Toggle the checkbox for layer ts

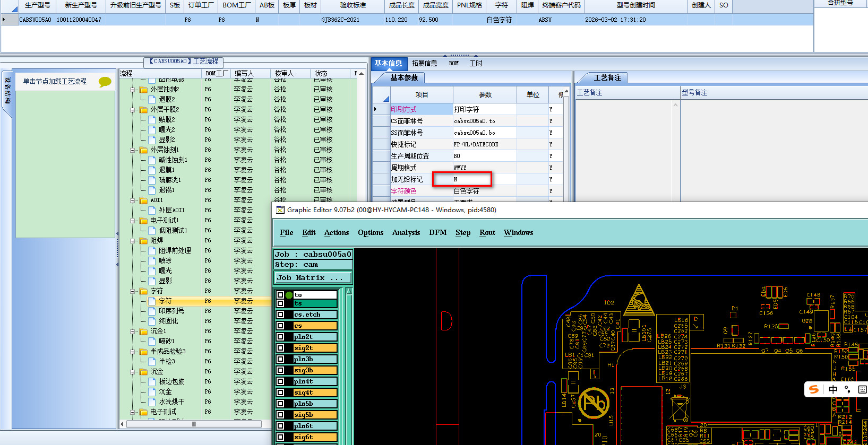click(280, 304)
